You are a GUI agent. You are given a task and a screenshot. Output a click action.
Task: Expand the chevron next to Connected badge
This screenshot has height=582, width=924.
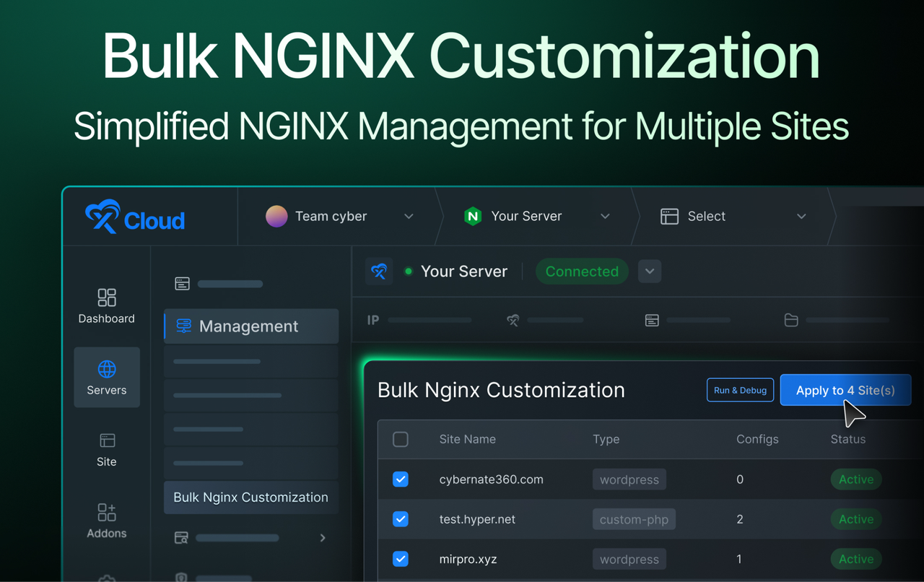650,272
